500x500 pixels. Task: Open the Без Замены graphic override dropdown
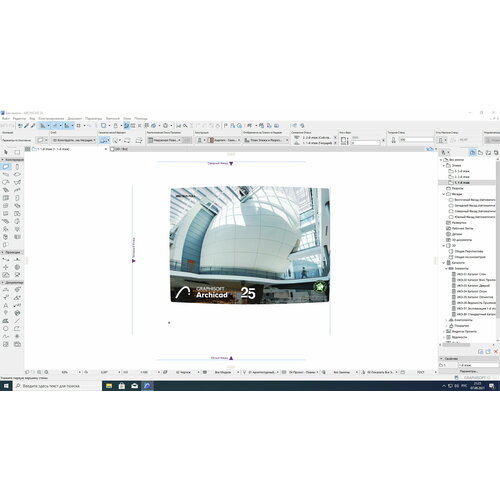pyautogui.click(x=343, y=372)
